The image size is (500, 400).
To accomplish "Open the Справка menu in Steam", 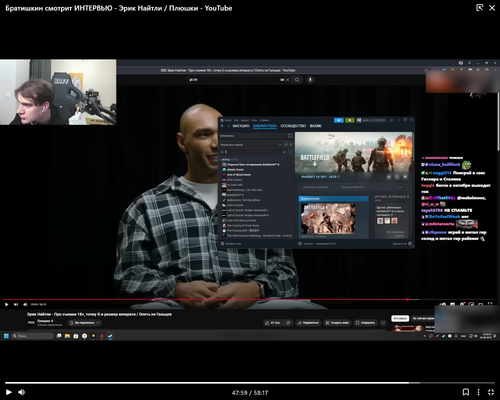I will (x=264, y=120).
